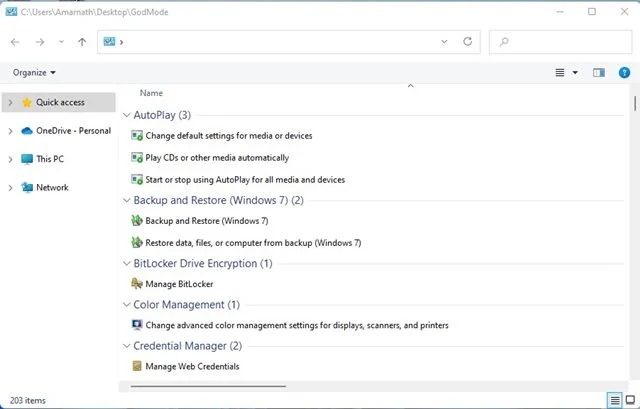Click the address bar control panel icon

click(109, 41)
